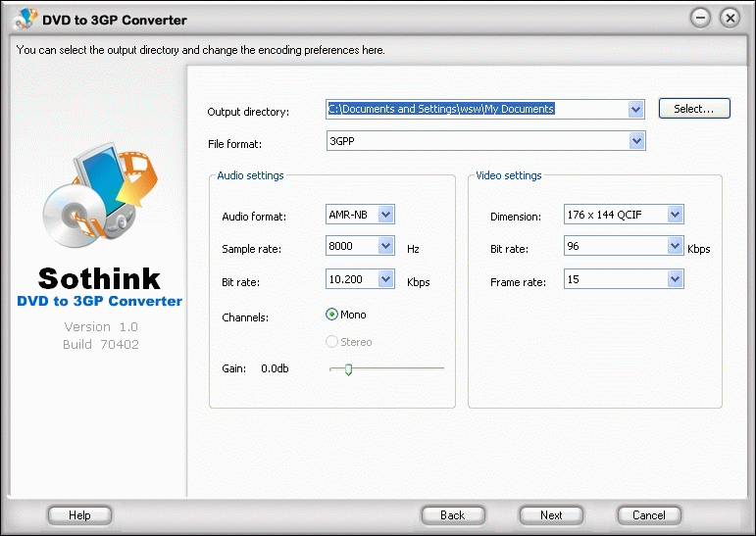Click the Frame rate: label

(518, 282)
